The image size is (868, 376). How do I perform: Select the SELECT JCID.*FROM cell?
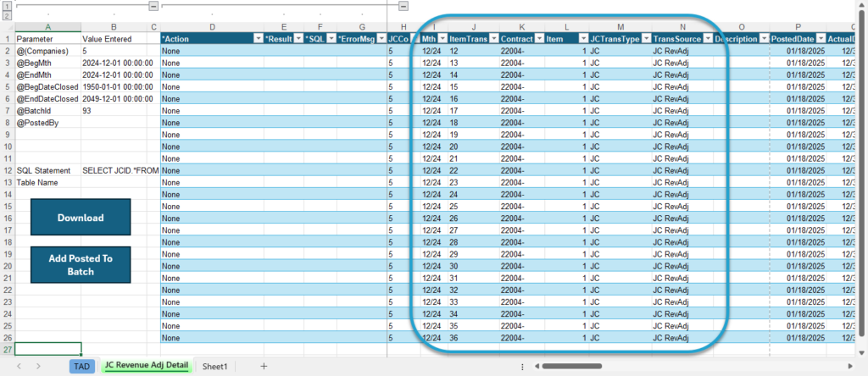click(114, 170)
